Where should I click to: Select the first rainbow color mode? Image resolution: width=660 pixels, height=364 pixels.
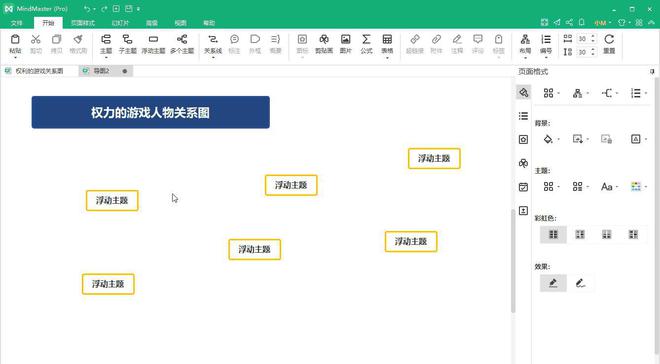click(553, 234)
